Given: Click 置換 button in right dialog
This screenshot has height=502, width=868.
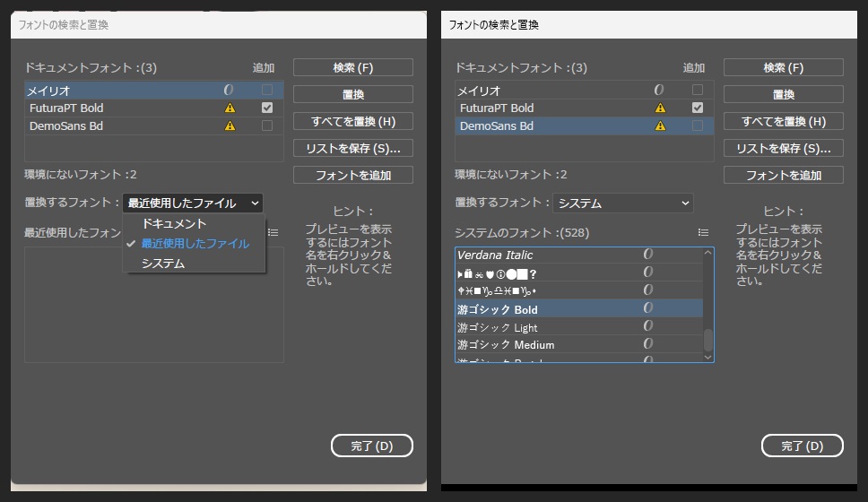Looking at the screenshot, I should click(784, 95).
